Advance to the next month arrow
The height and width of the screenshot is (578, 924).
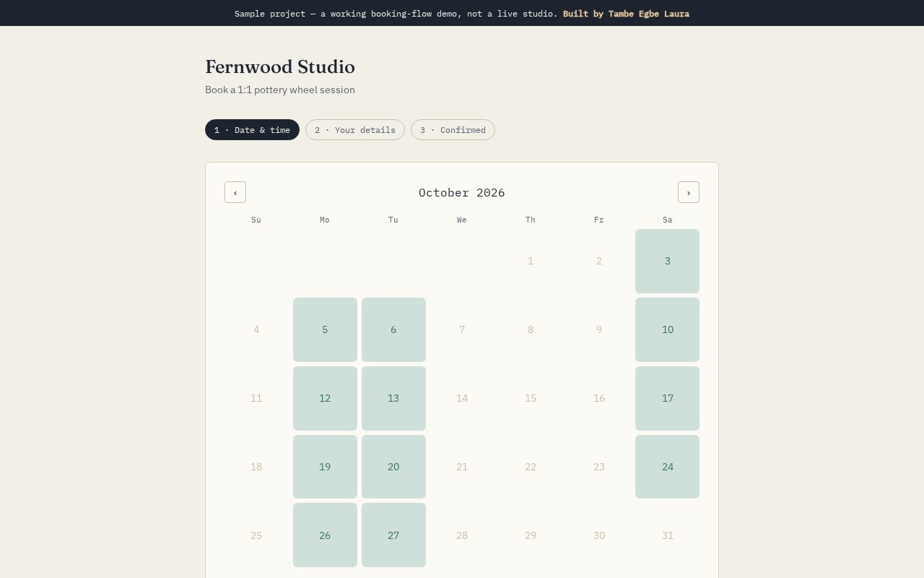689,192
